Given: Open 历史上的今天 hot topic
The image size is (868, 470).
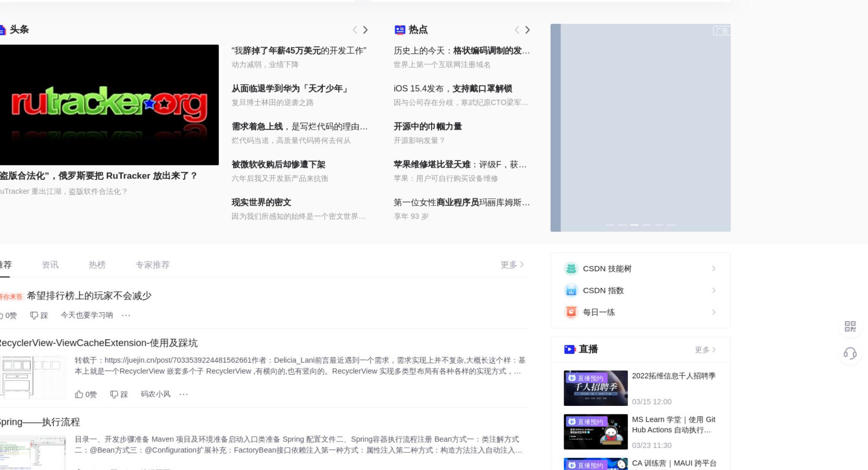Looking at the screenshot, I should click(462, 51).
